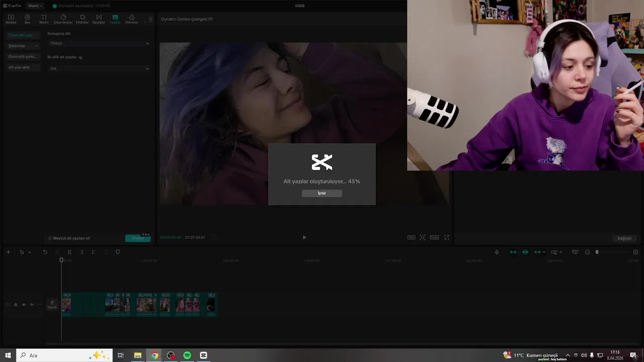Image resolution: width=644 pixels, height=362 pixels.
Task: Click the timeline fit-to-window icon
Action: point(575,252)
